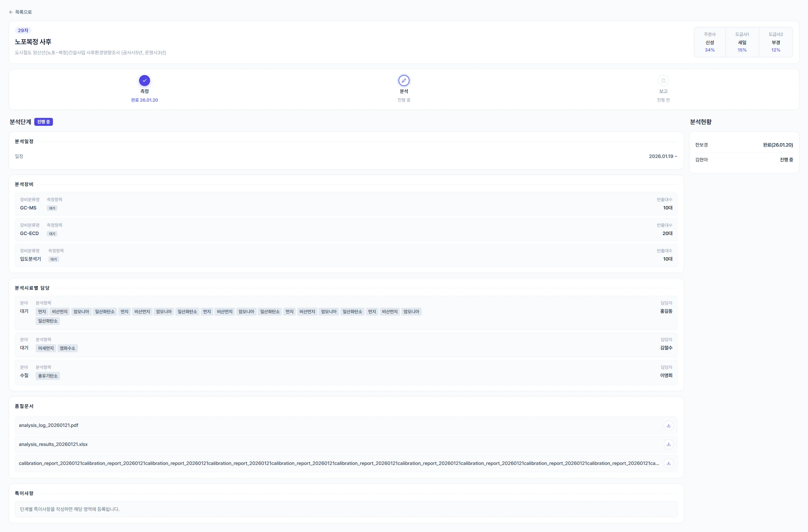Click the 측정 completed checkmark step icon
808x532 pixels.
point(145,81)
